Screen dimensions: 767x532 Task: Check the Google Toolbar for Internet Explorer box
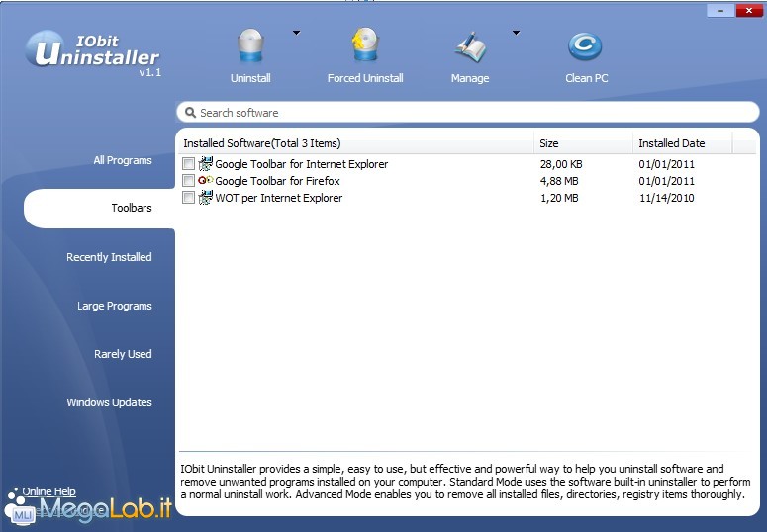pos(189,164)
